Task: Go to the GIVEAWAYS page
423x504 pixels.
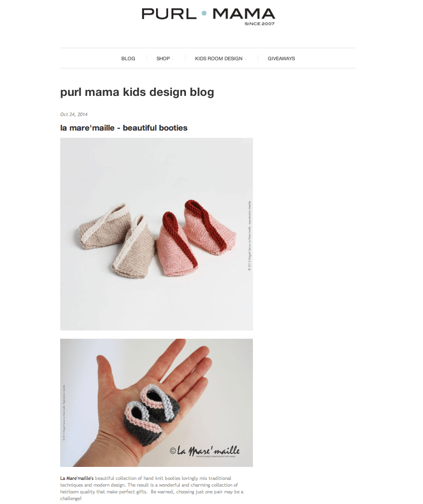Action: [281, 58]
